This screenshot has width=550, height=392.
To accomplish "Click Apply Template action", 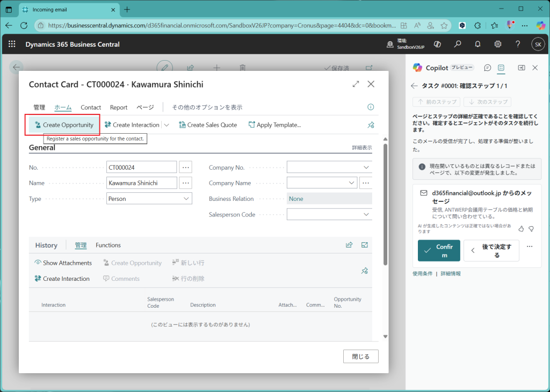I will tap(274, 125).
